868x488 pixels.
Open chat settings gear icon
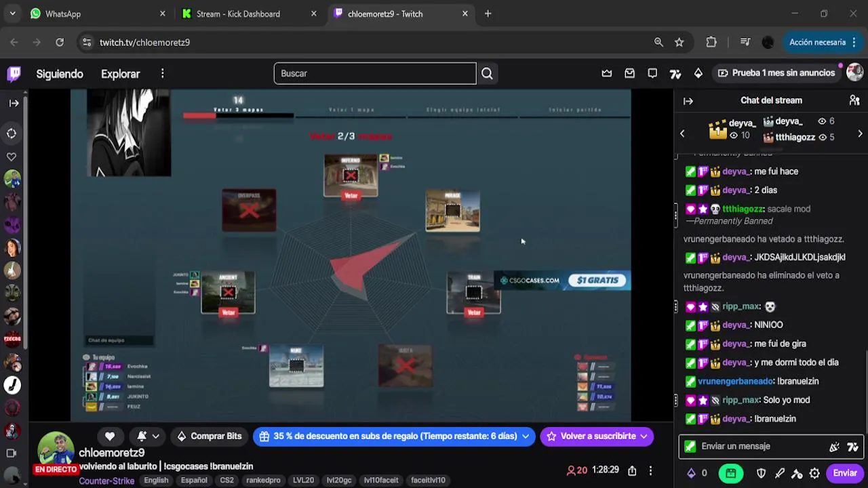pyautogui.click(x=814, y=473)
